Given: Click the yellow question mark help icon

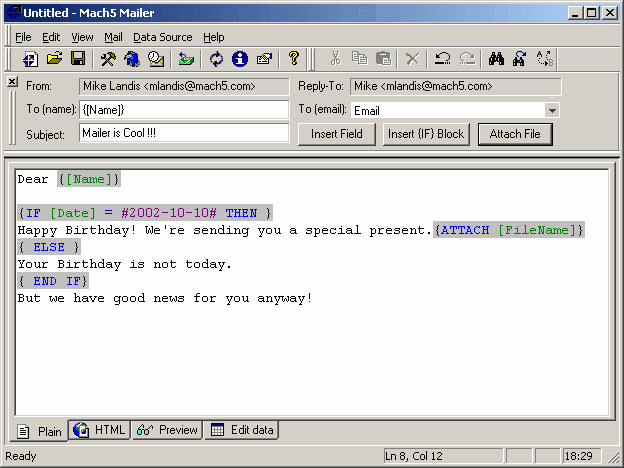Looking at the screenshot, I should tap(294, 59).
